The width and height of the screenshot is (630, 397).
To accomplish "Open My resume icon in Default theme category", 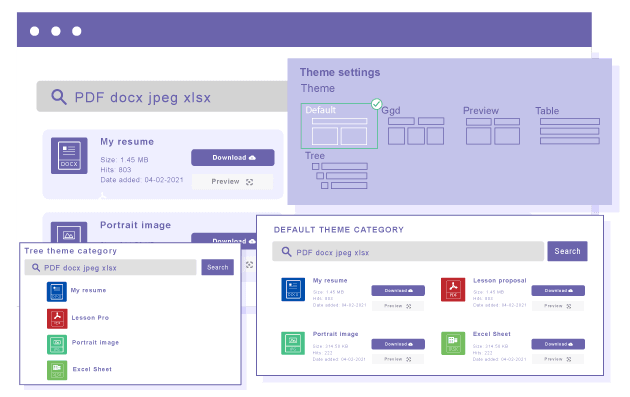I will (293, 289).
